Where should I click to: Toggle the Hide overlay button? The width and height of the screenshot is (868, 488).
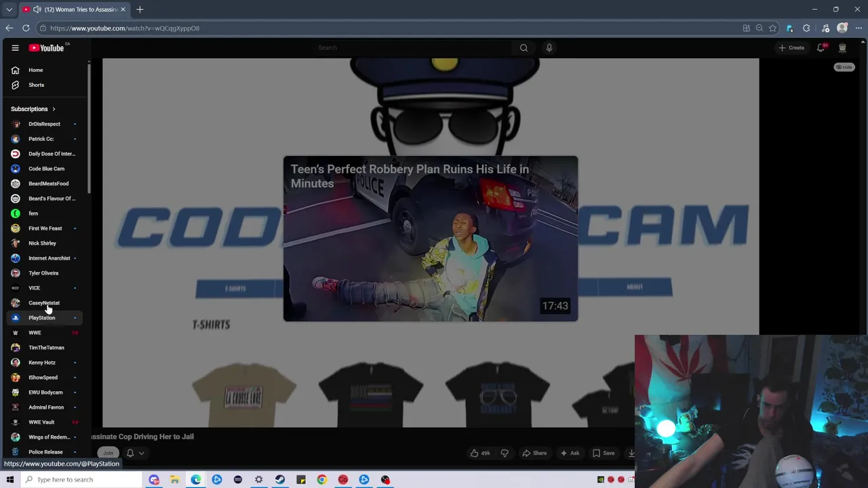[844, 67]
